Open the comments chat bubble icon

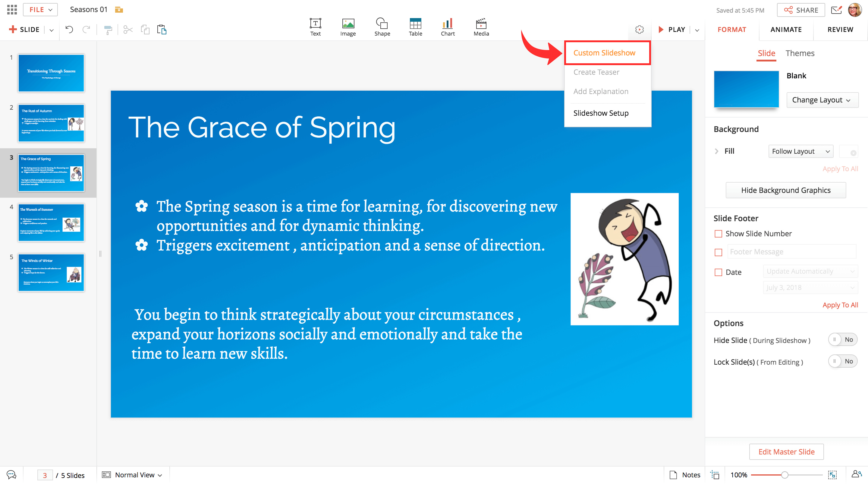(11, 475)
